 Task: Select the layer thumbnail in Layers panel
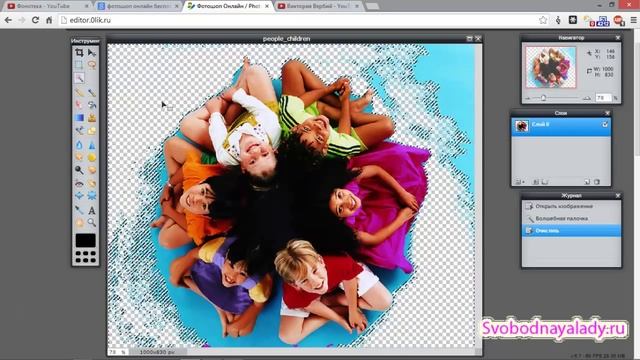click(x=521, y=126)
